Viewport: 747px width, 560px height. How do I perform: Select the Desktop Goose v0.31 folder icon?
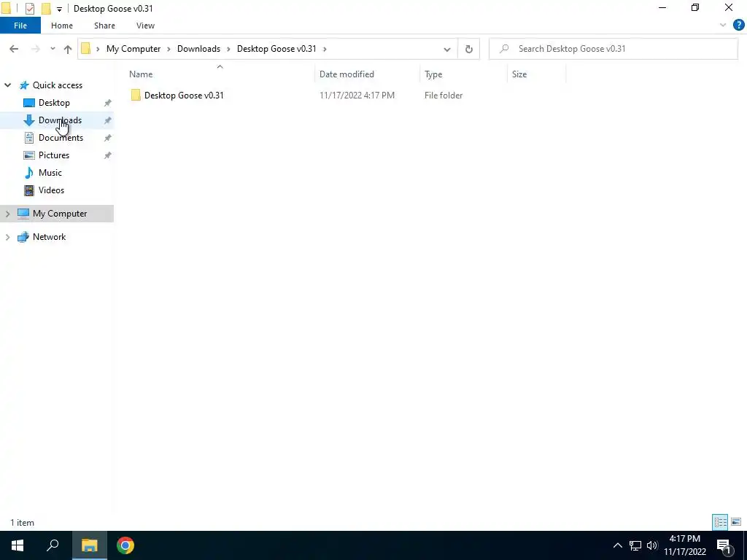point(136,96)
